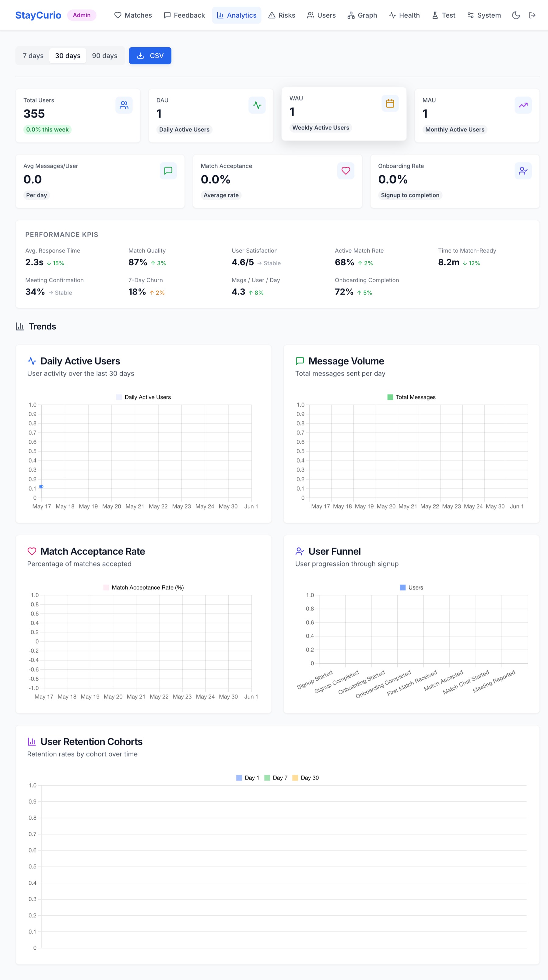Viewport: 548px width, 980px height.
Task: Toggle Day 1 retention legend item
Action: click(248, 778)
